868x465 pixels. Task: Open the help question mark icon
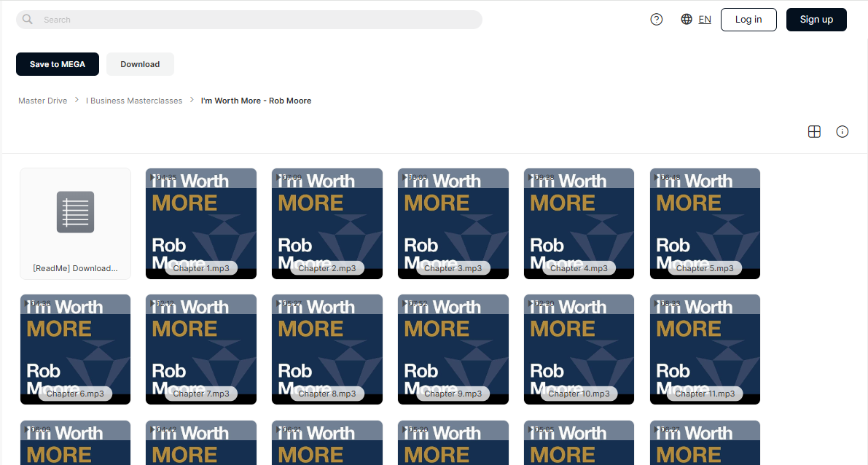[x=657, y=20]
